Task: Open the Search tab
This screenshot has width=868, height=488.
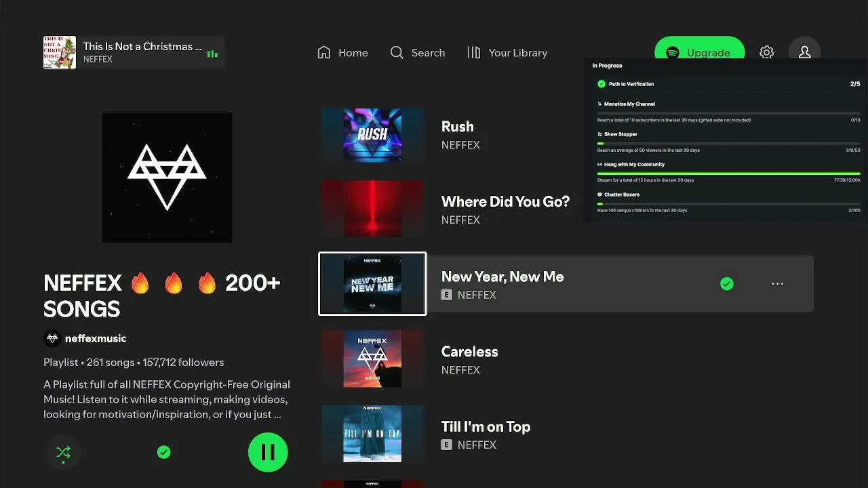Action: coord(418,53)
